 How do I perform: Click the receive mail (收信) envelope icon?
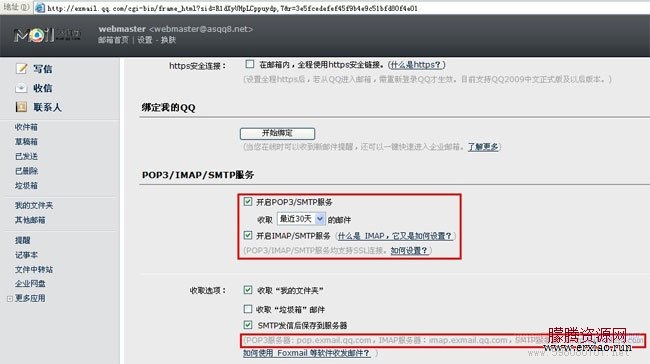[x=21, y=88]
